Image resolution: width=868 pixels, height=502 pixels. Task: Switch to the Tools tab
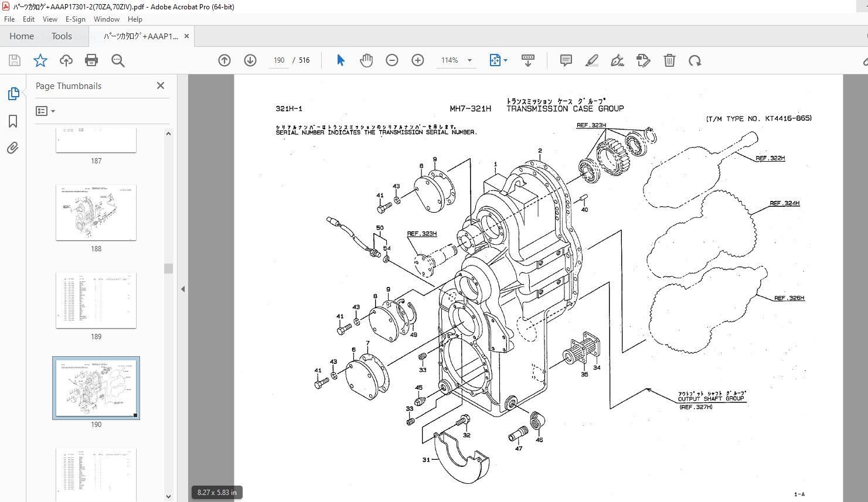click(x=62, y=36)
